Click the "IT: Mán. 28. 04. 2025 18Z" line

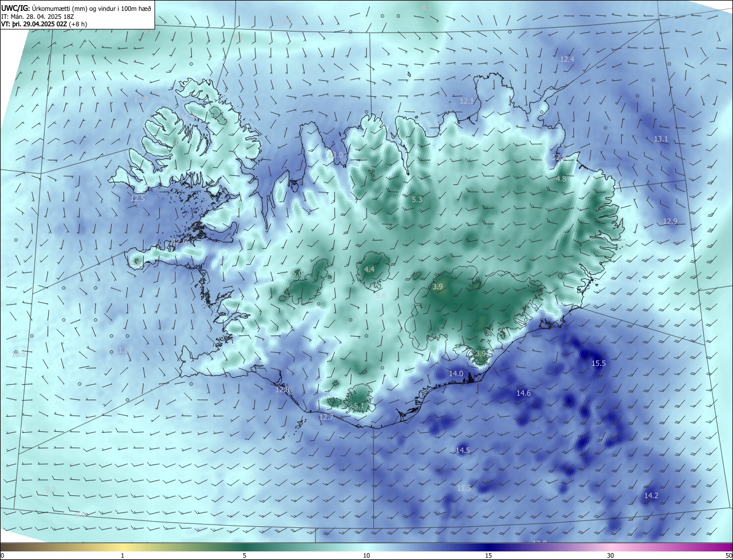tap(37, 17)
